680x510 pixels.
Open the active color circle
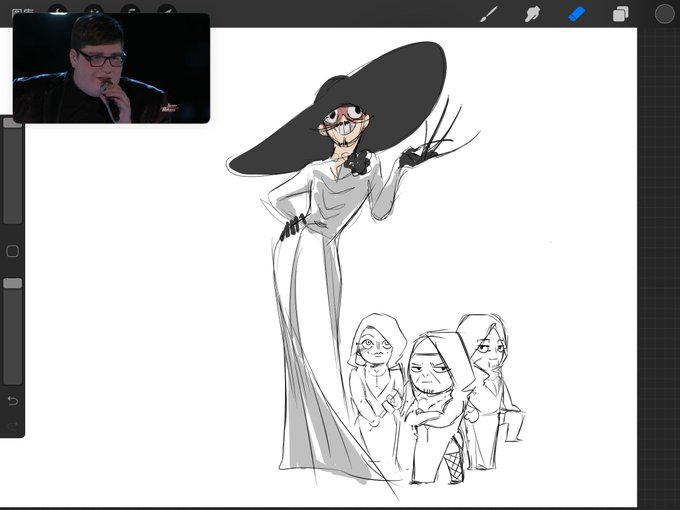[x=664, y=14]
